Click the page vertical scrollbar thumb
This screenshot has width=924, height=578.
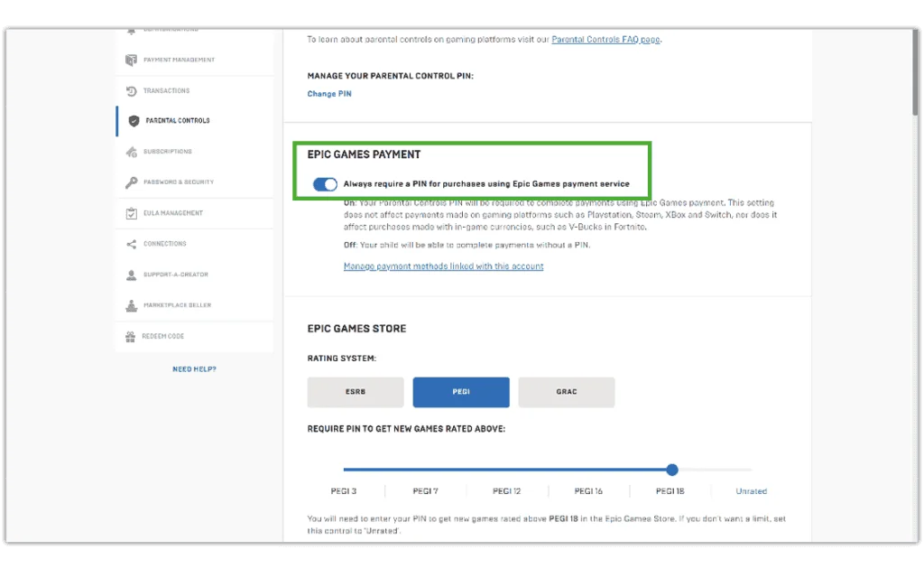(x=915, y=72)
